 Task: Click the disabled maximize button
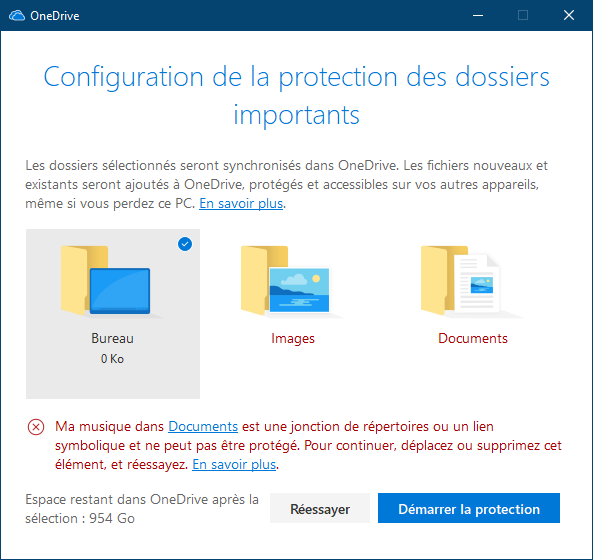click(523, 16)
